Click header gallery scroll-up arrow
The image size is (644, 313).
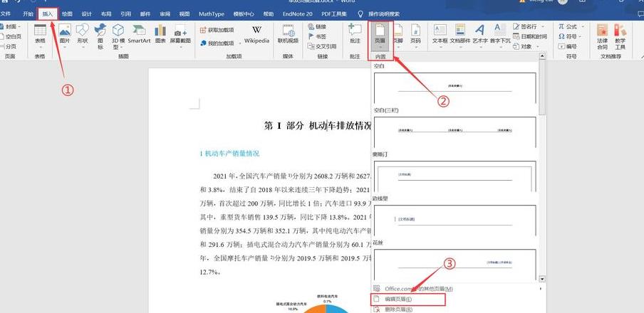[x=542, y=55]
